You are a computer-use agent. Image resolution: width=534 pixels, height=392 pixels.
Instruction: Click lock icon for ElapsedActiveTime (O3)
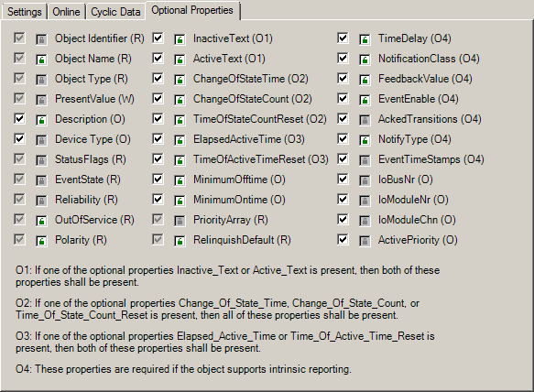180,140
